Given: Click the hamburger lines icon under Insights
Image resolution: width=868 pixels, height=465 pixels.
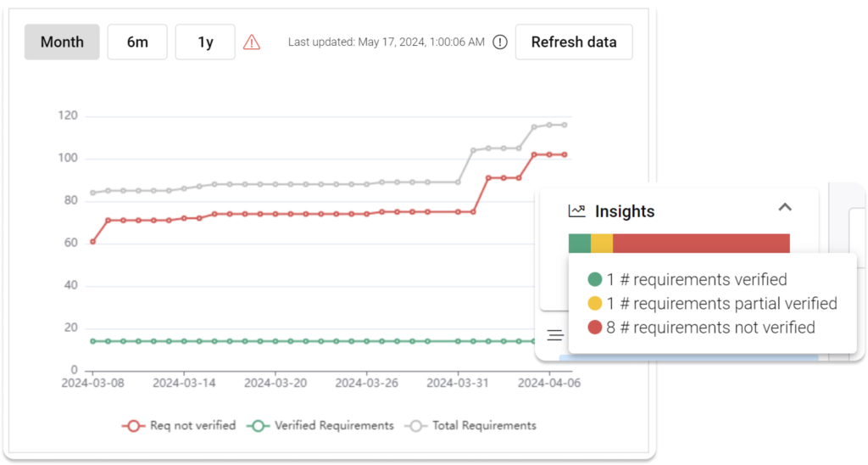Looking at the screenshot, I should (555, 335).
